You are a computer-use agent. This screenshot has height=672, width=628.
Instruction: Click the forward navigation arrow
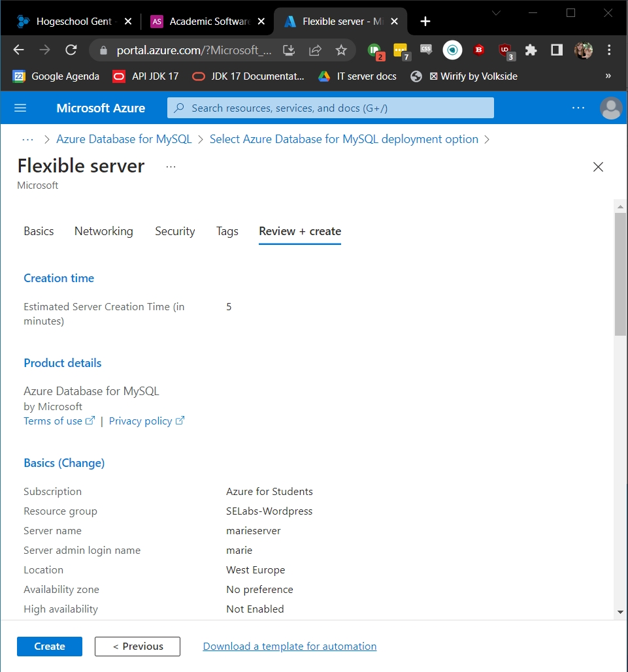(x=44, y=50)
